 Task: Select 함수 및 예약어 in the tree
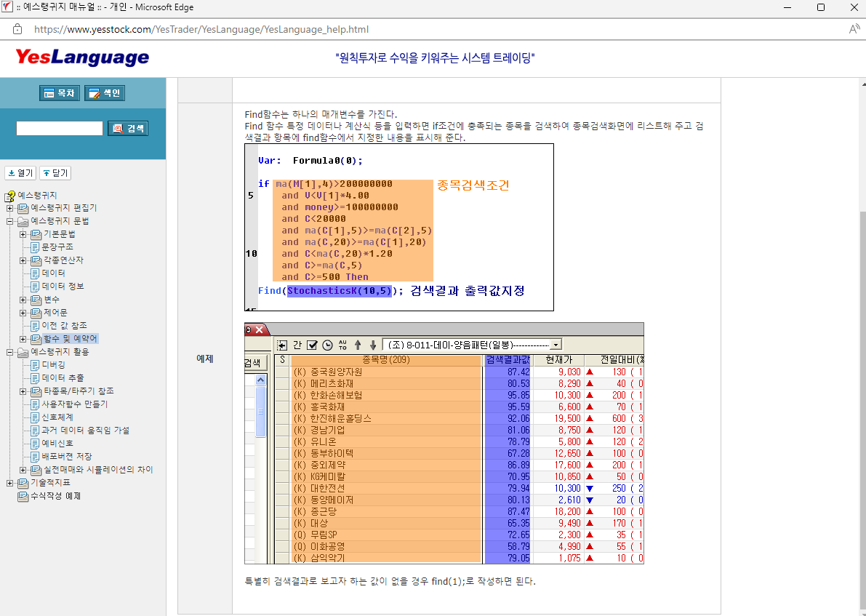tap(70, 339)
